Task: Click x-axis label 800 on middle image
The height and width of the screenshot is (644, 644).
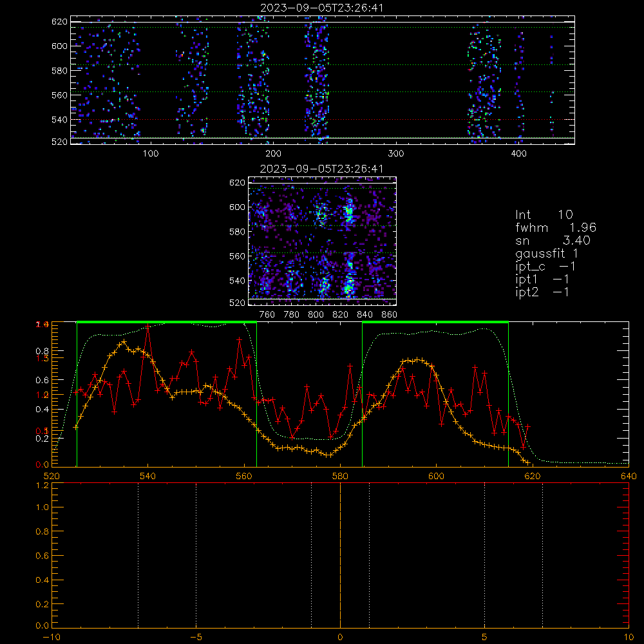Action: coord(316,315)
